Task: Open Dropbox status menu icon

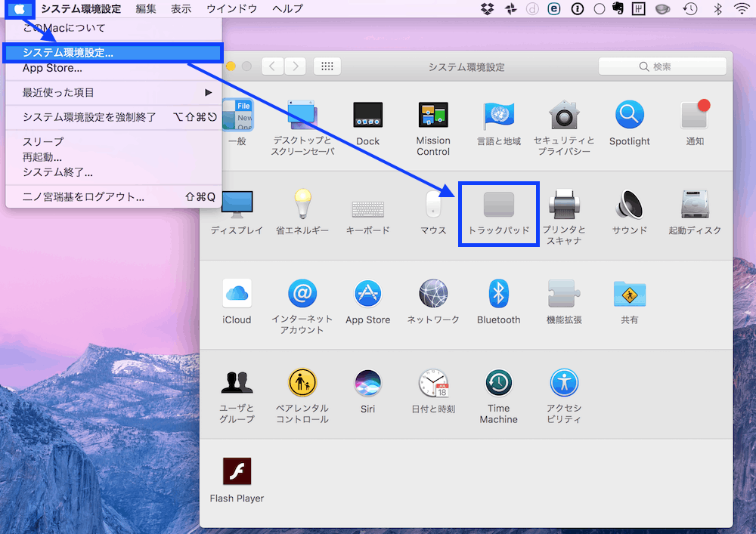Action: pos(488,8)
